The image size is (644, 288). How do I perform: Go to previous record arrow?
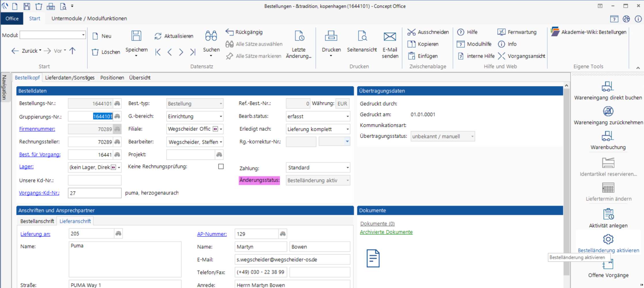(x=170, y=52)
